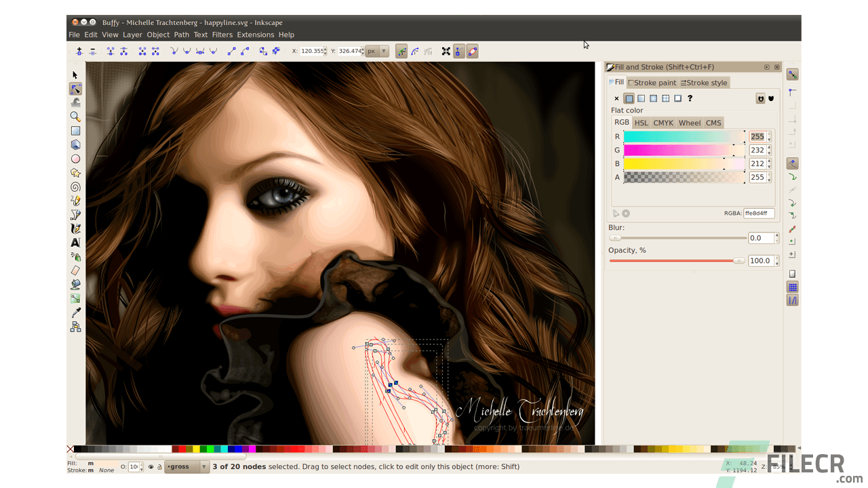Select the Ellipse tool

pos(75,159)
